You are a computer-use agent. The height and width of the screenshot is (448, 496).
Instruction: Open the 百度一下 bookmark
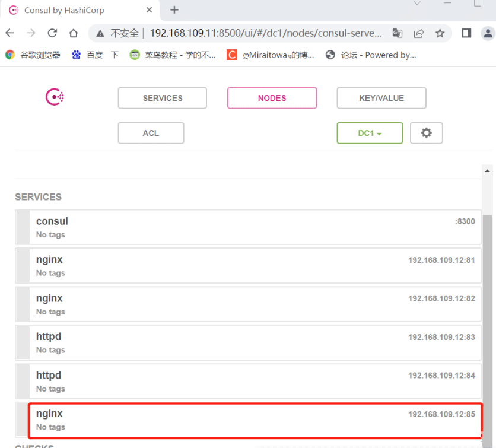(95, 55)
